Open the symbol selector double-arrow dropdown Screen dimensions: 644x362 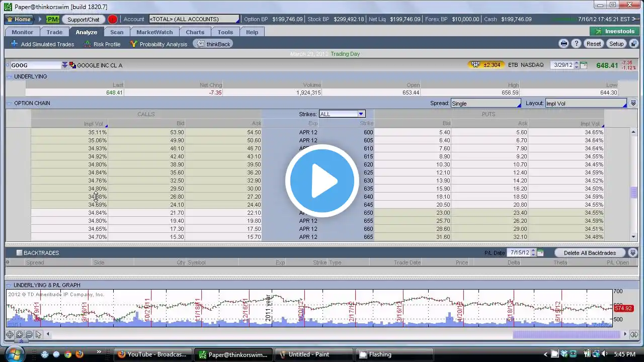point(64,65)
